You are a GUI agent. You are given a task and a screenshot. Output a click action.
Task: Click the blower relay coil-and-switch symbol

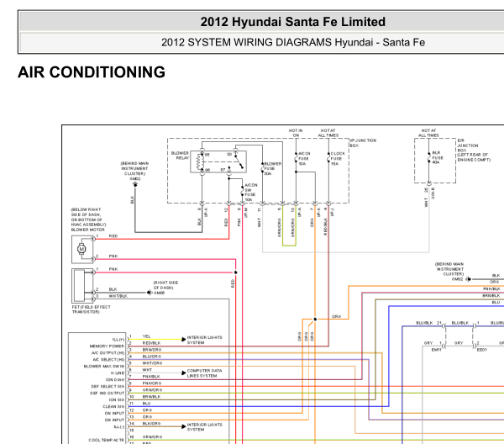(x=218, y=161)
